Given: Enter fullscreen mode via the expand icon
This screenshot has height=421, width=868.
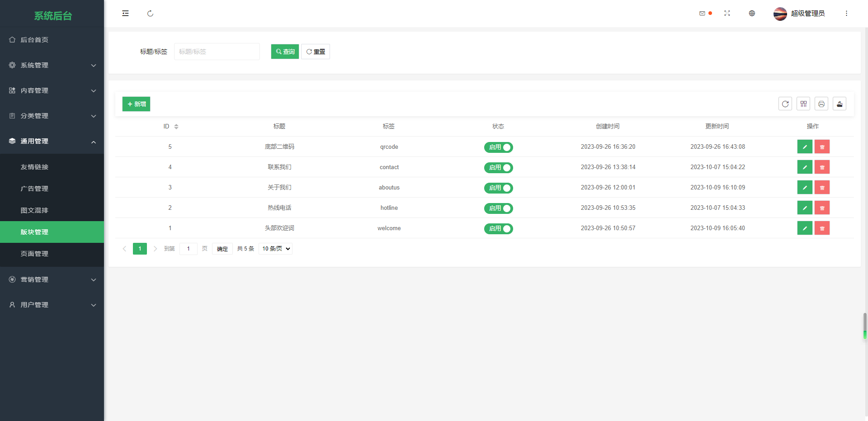Looking at the screenshot, I should point(727,14).
